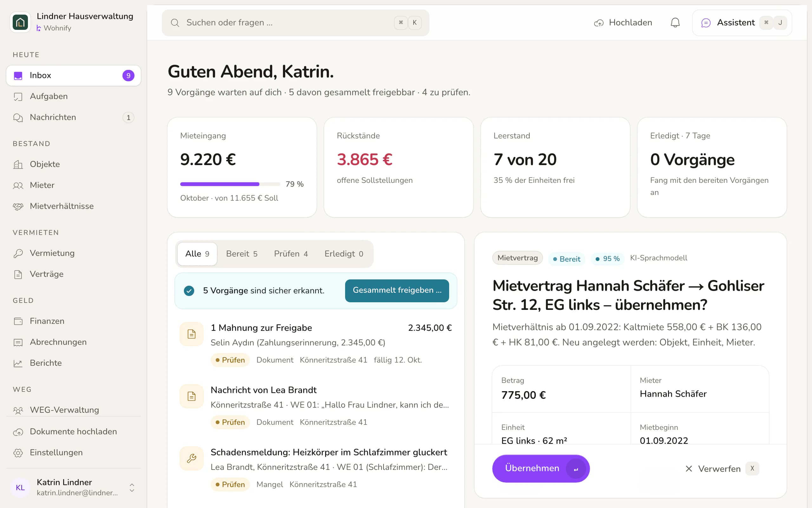Open Abrechnungen in the sidebar

(x=74, y=342)
